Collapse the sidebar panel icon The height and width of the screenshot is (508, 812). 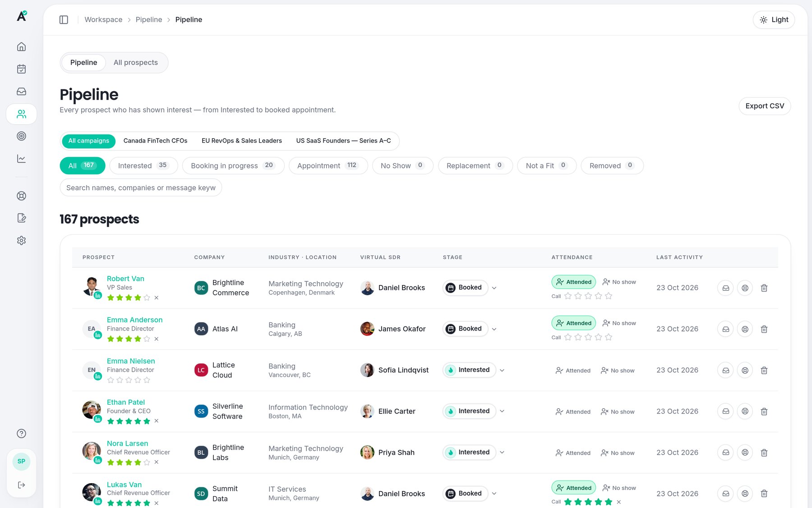[64, 19]
